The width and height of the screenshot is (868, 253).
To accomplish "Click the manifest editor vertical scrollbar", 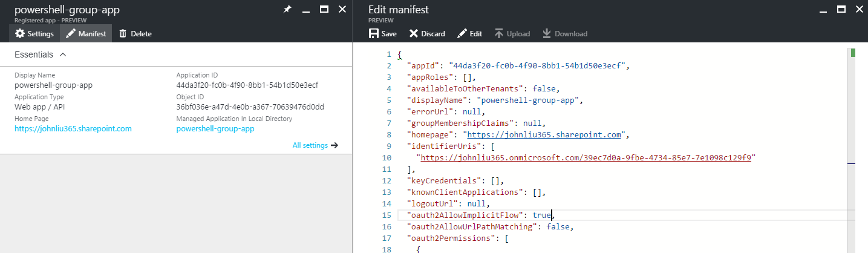I will click(x=853, y=151).
